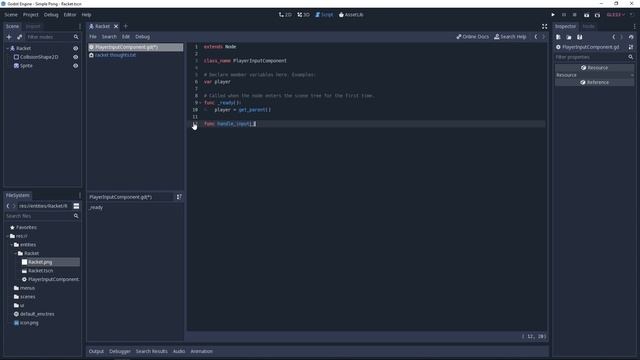The height and width of the screenshot is (360, 640).
Task: Go to the previous folder in FileSystem
Action: [x=8, y=206]
